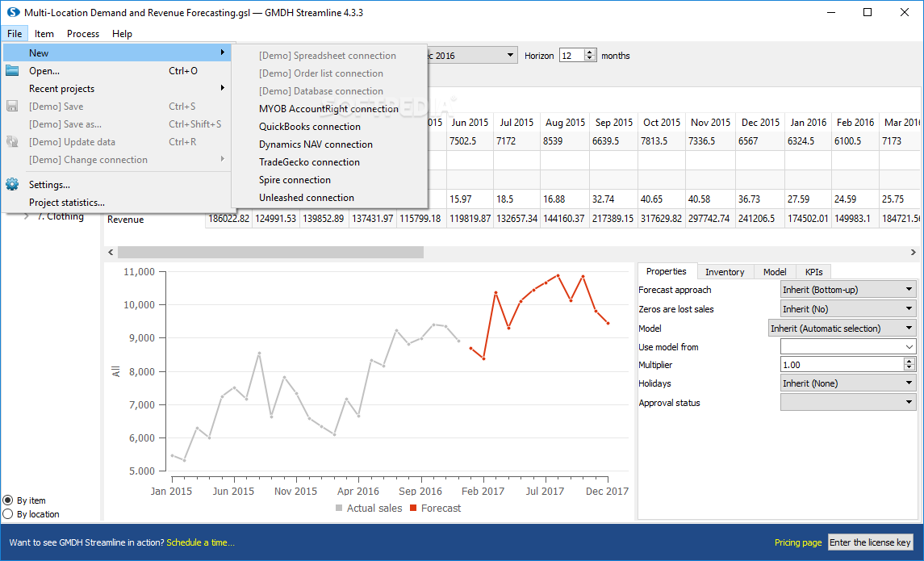Click the Open folder icon in File menu
The image size is (924, 561).
coord(12,71)
